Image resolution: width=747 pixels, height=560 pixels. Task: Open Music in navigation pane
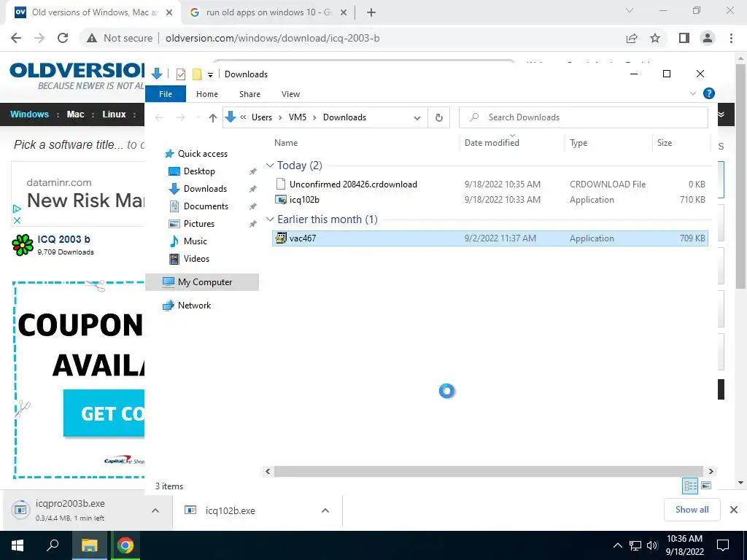(x=195, y=241)
